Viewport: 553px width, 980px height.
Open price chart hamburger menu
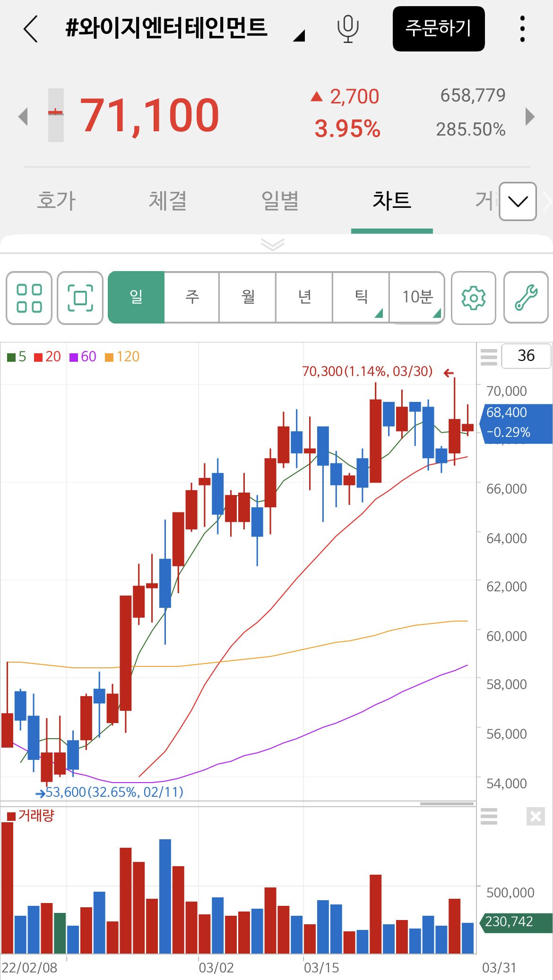click(x=489, y=357)
